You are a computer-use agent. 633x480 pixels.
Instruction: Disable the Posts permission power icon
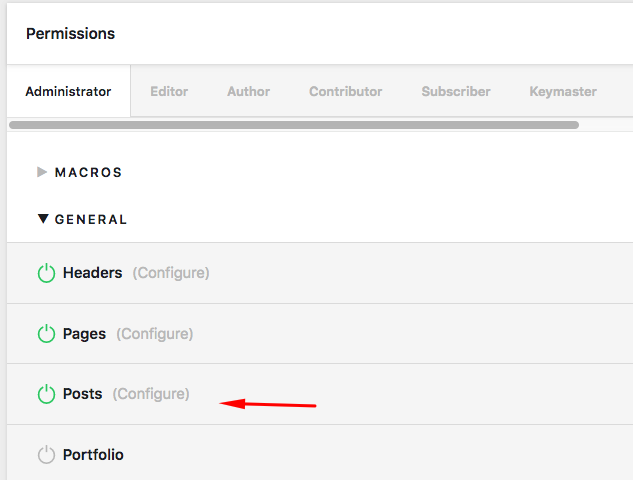point(46,394)
